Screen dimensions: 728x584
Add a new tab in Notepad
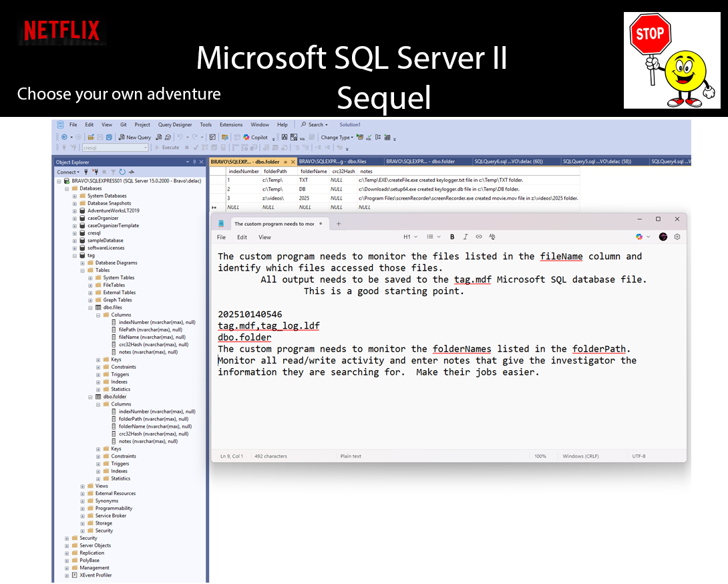[339, 224]
